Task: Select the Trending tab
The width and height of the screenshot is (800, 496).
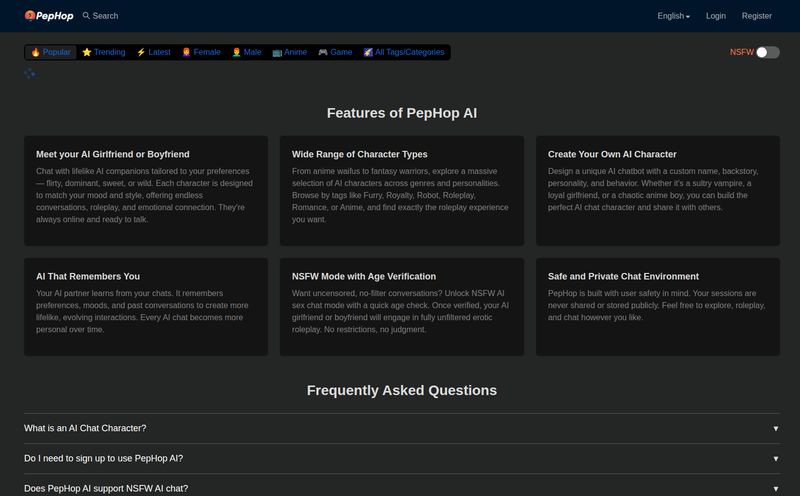Action: tap(104, 52)
